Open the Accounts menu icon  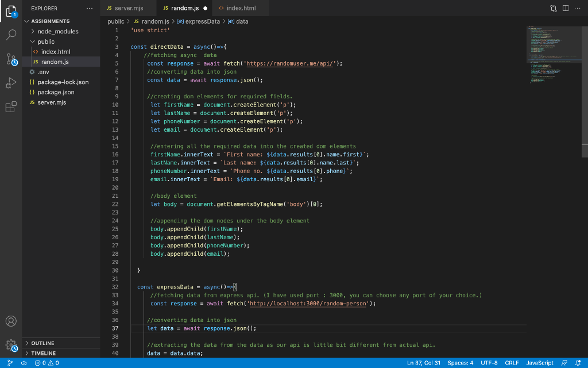[11, 321]
